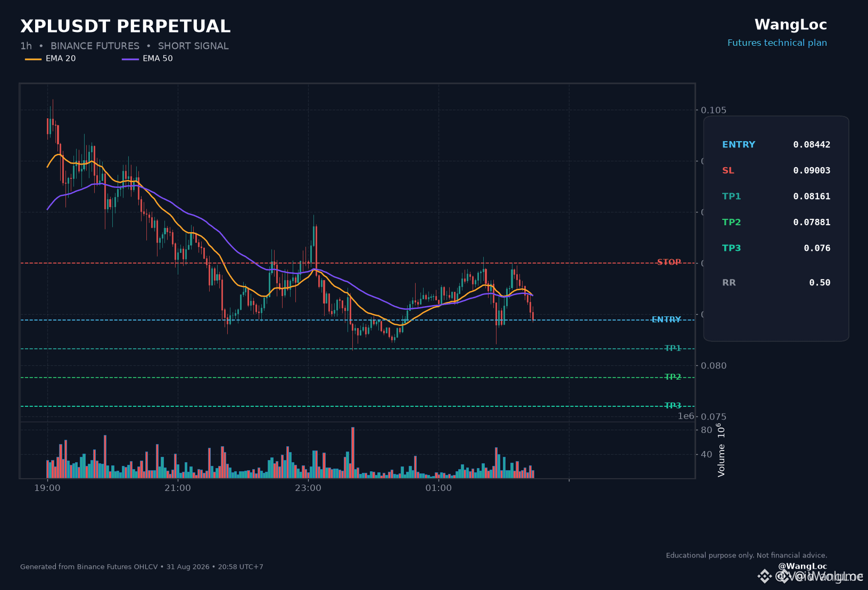Click the TP1 label in the side panel
This screenshot has height=590, width=868.
[x=731, y=196]
